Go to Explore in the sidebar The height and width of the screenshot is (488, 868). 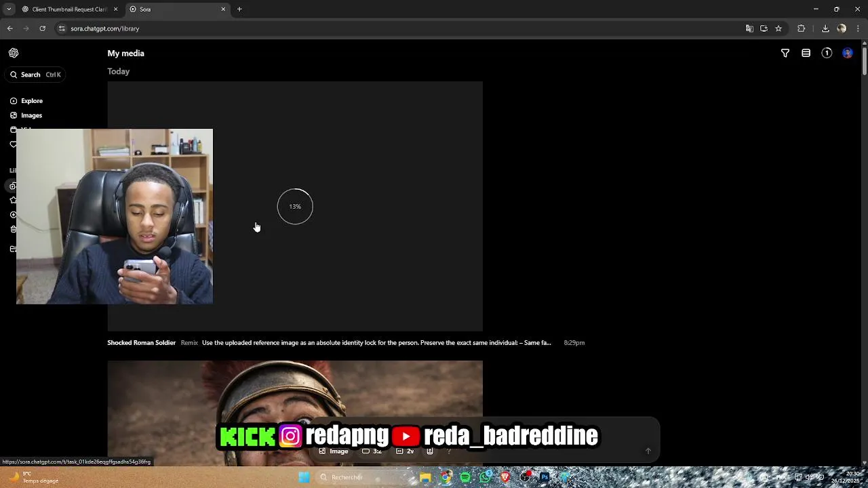pos(26,101)
